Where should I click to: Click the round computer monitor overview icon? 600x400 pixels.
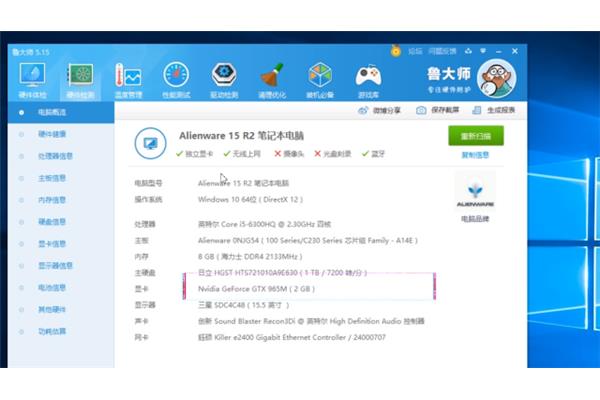pyautogui.click(x=150, y=143)
